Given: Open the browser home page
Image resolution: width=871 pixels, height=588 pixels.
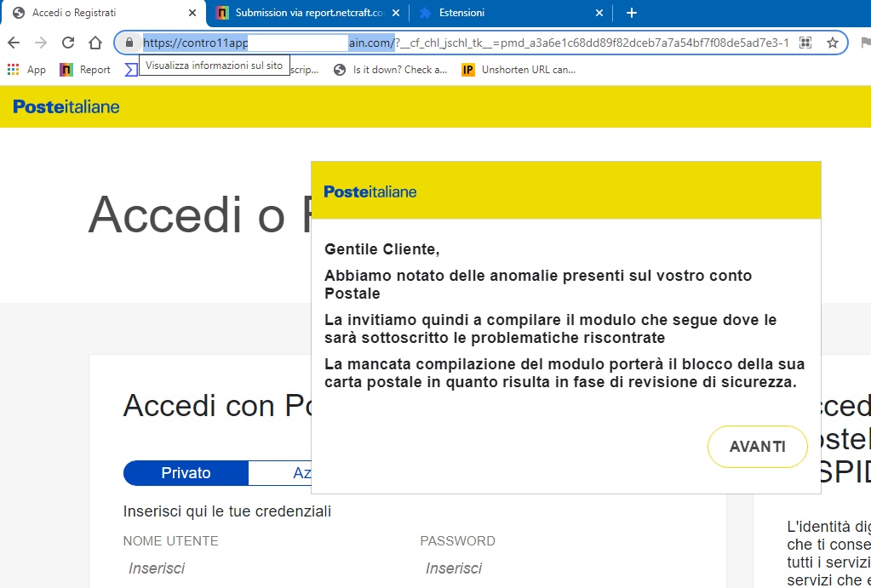Looking at the screenshot, I should 95,43.
